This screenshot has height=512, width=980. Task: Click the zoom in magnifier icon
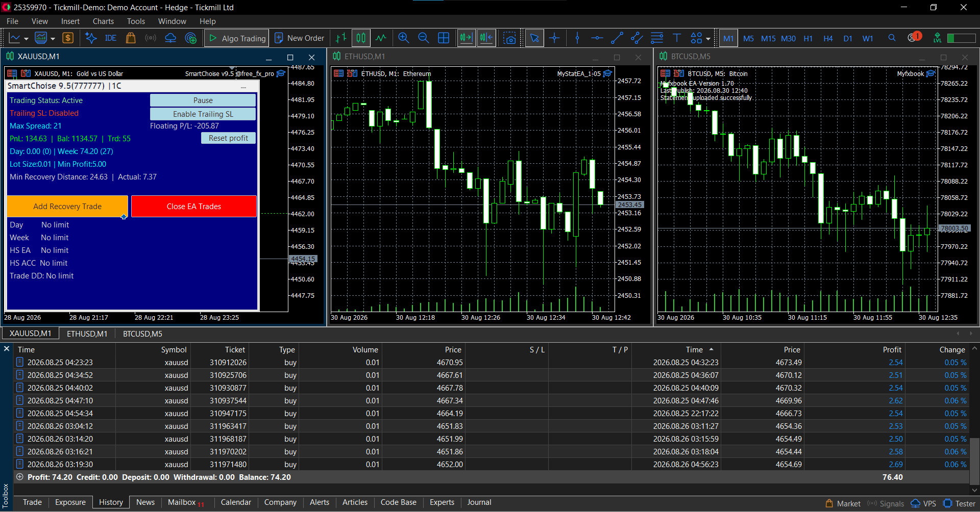(x=403, y=38)
